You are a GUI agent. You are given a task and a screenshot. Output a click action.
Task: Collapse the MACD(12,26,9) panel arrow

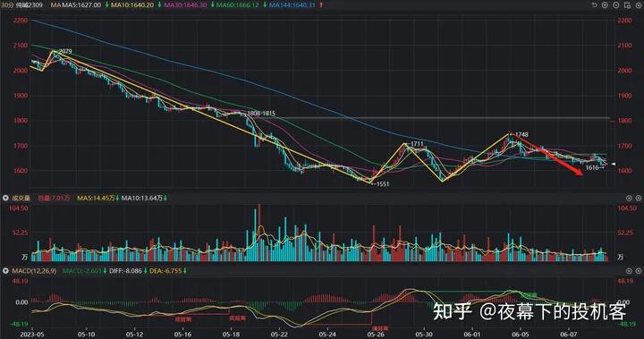5,271
